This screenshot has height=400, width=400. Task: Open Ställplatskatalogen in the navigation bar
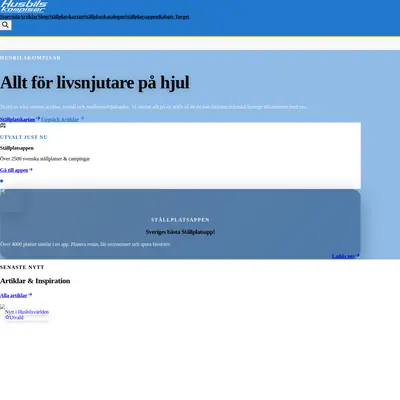click(104, 17)
